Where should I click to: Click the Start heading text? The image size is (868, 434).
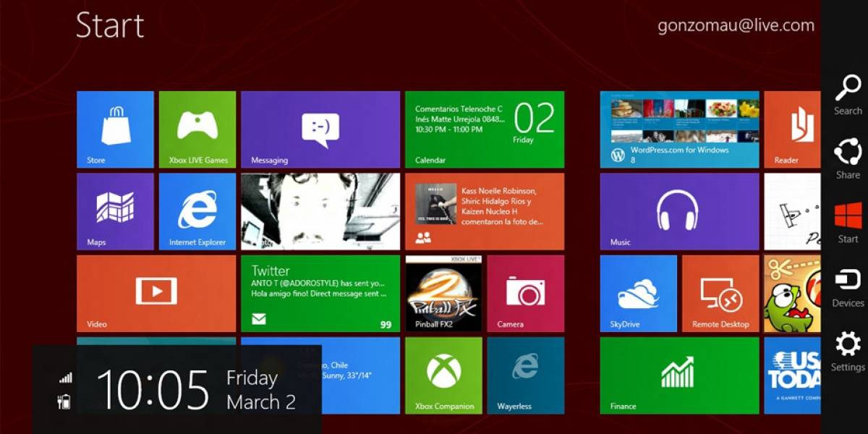[x=110, y=25]
